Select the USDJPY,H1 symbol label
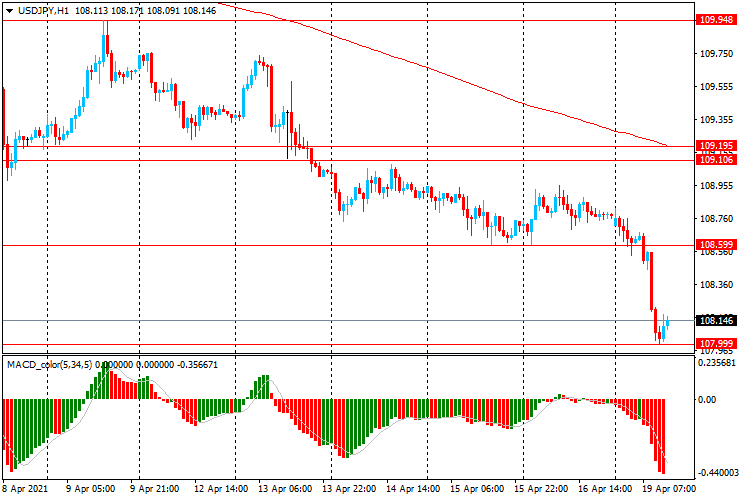Screen dimensions: 740x500 coord(43,11)
